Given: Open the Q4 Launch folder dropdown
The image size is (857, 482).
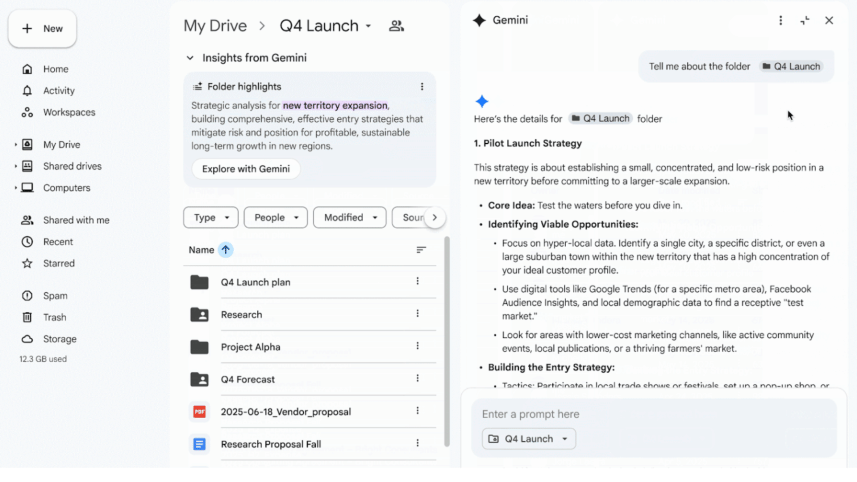Looking at the screenshot, I should coord(325,26).
